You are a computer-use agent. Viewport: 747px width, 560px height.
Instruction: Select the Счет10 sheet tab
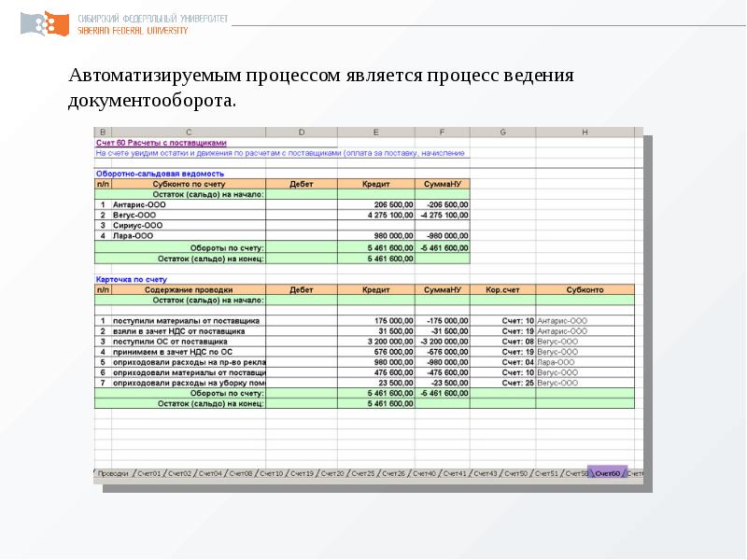(x=270, y=474)
